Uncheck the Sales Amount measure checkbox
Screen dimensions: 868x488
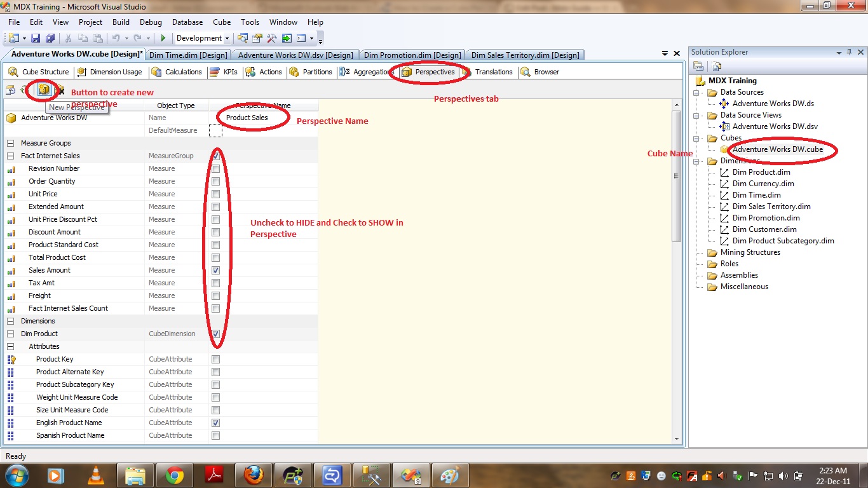(216, 270)
